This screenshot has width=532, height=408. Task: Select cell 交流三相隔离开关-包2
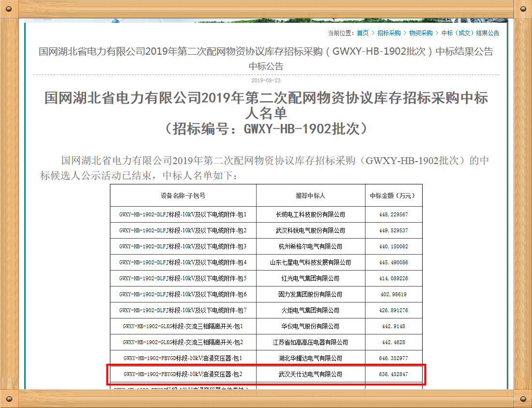(x=183, y=342)
